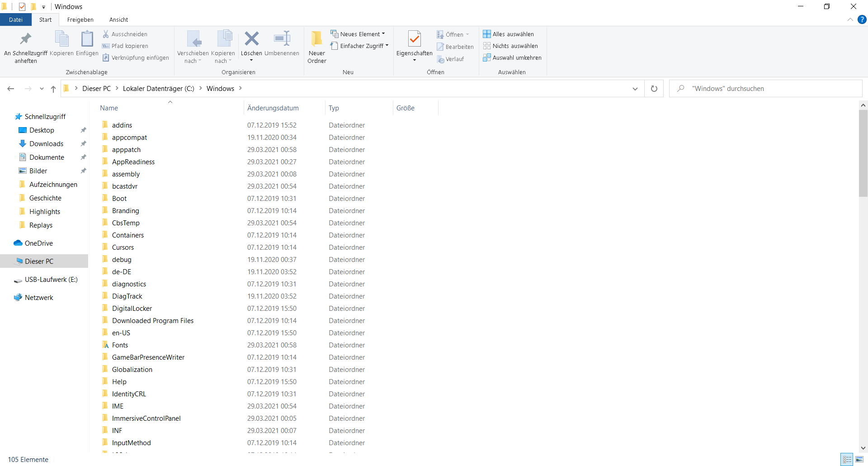Go back with the left arrow
Image resolution: width=868 pixels, height=466 pixels.
point(11,89)
